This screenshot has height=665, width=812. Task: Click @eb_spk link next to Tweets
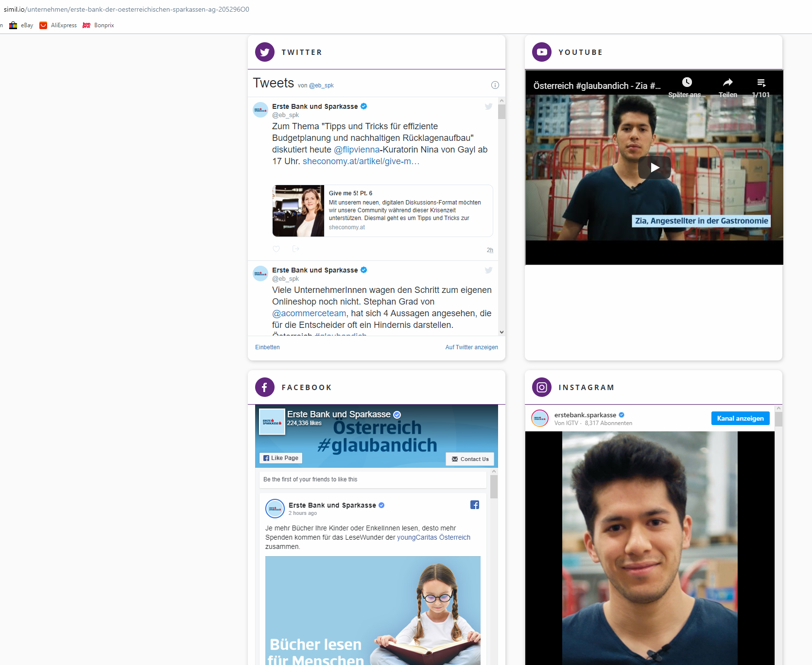pos(321,85)
